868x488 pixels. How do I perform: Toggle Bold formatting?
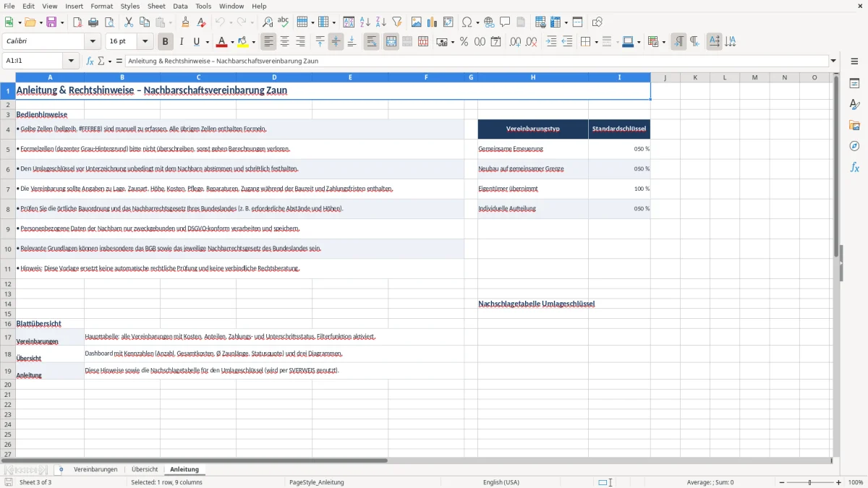[165, 42]
